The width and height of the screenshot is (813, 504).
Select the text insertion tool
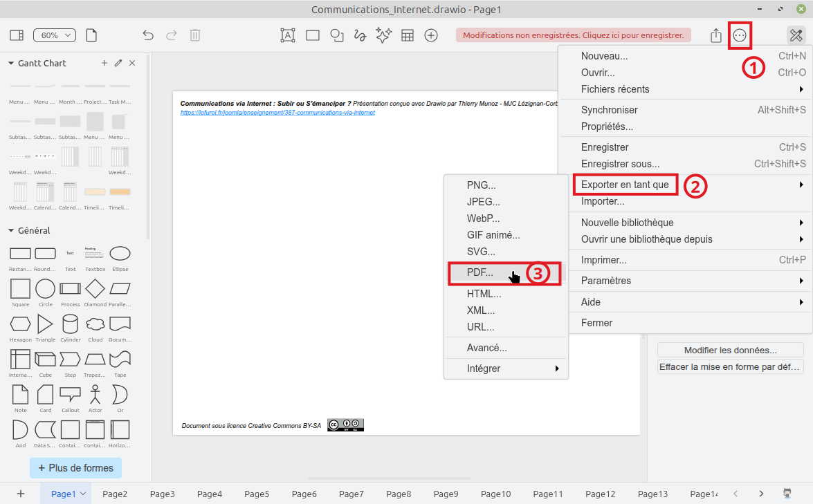288,35
